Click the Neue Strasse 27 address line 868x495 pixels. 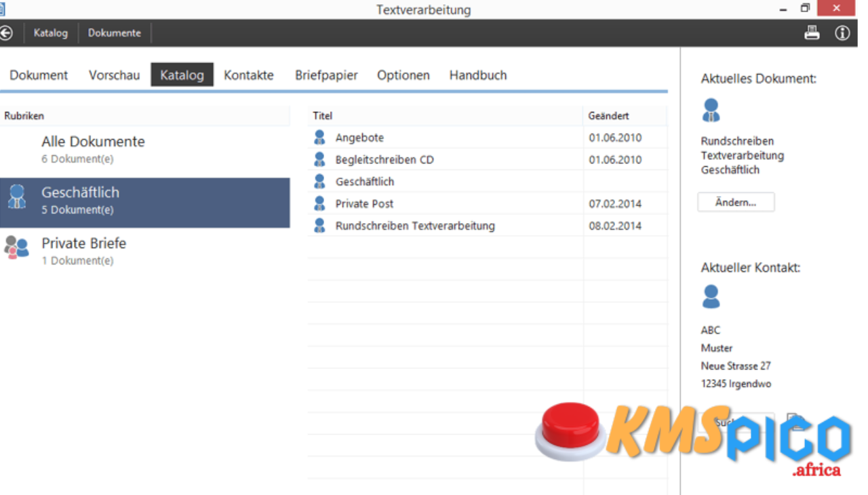[736, 365]
